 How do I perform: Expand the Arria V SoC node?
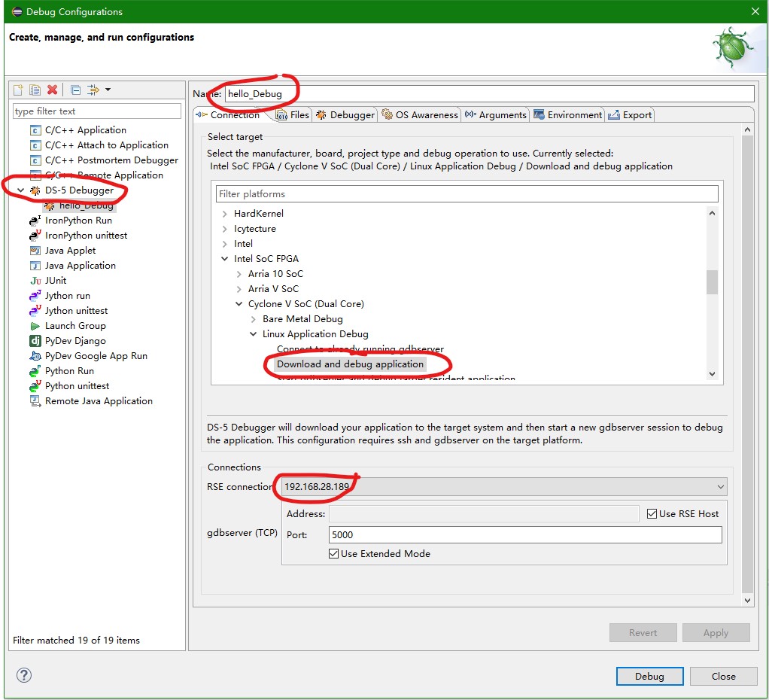click(x=239, y=289)
